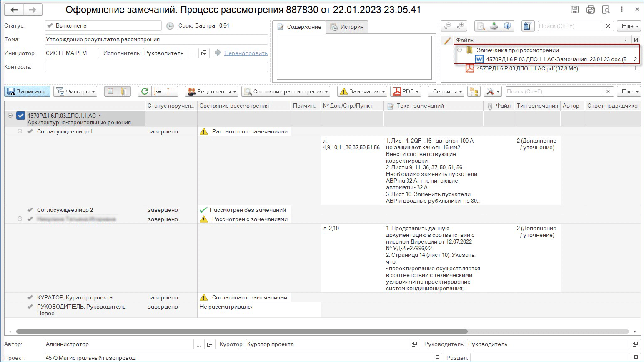This screenshot has height=362, width=644.
Task: Click the download file icon in files panel
Action: coord(494,26)
